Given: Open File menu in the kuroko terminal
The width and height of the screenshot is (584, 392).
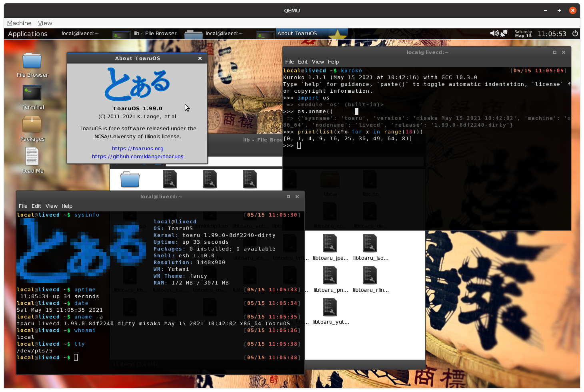Looking at the screenshot, I should 289,62.
